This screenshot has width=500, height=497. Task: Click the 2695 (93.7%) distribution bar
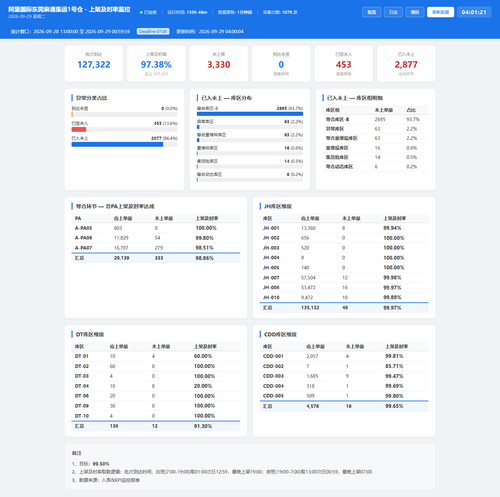(x=250, y=114)
